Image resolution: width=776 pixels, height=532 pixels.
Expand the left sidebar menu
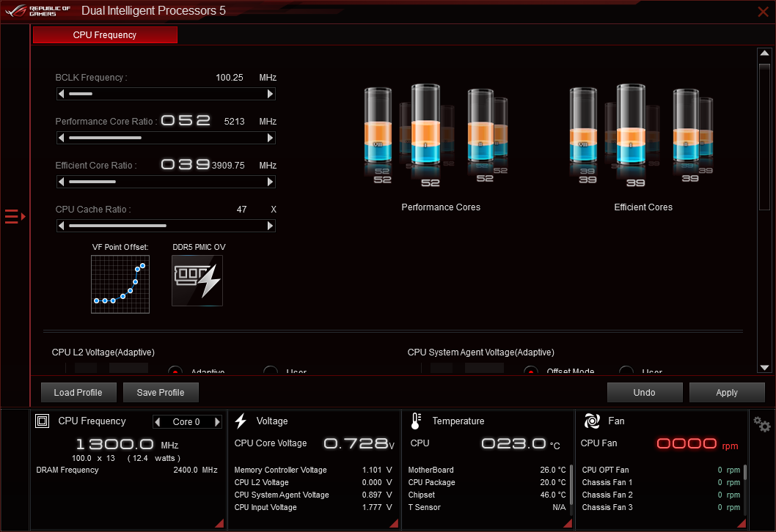click(12, 216)
